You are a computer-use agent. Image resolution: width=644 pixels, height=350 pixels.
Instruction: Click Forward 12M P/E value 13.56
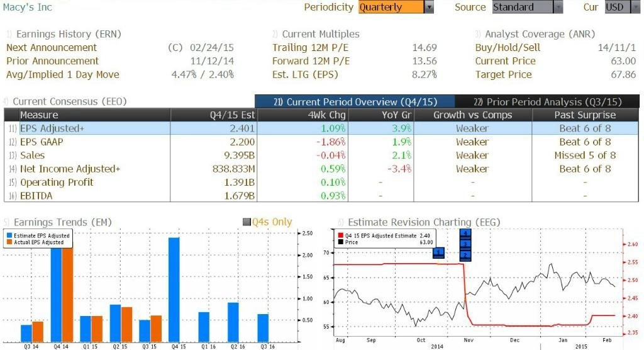point(425,61)
